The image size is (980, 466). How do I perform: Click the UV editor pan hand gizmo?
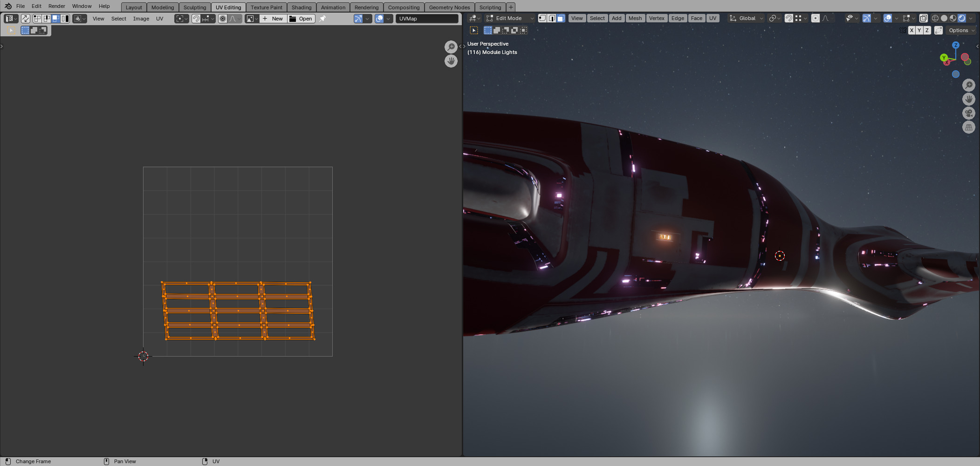[451, 61]
